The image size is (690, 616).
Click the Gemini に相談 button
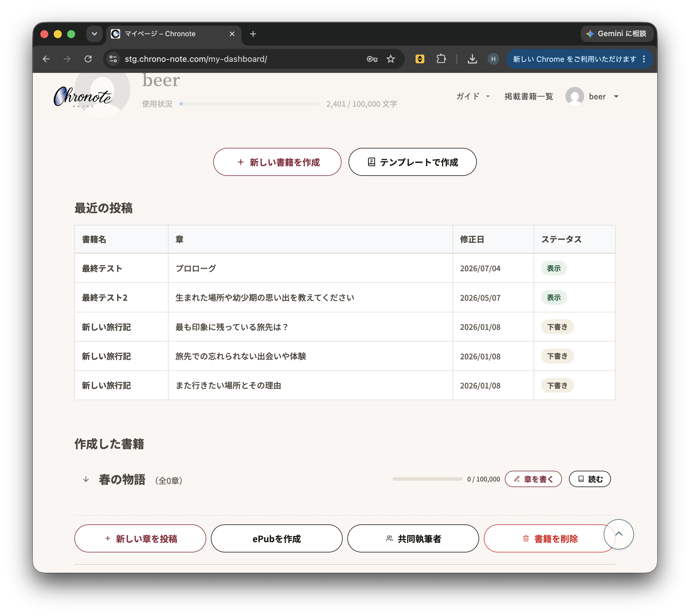click(x=617, y=34)
